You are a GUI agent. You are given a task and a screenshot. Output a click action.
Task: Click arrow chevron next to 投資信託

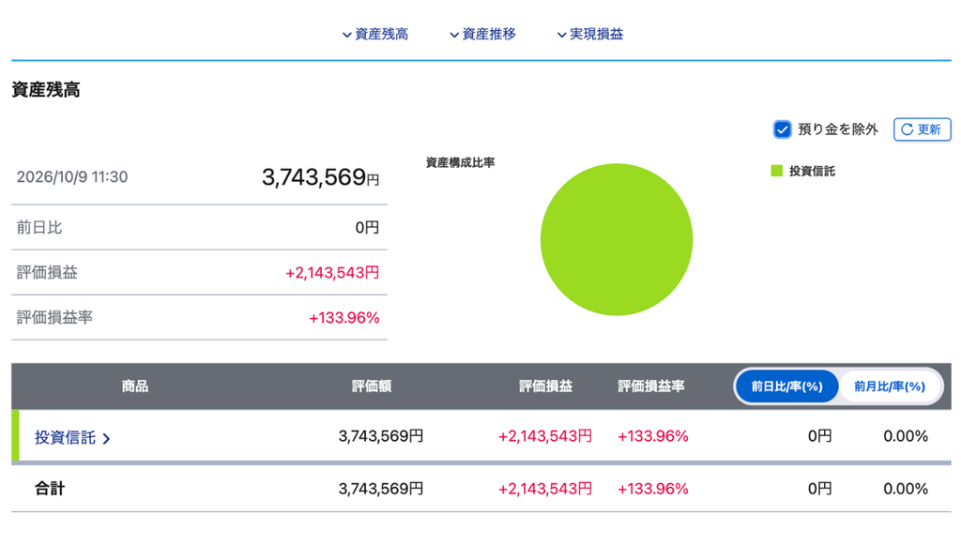pyautogui.click(x=106, y=439)
